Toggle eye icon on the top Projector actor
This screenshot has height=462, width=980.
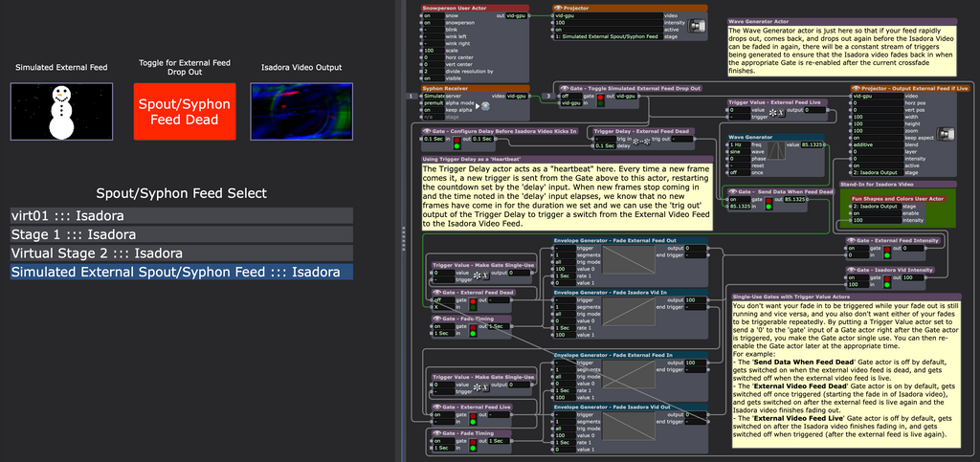558,8
